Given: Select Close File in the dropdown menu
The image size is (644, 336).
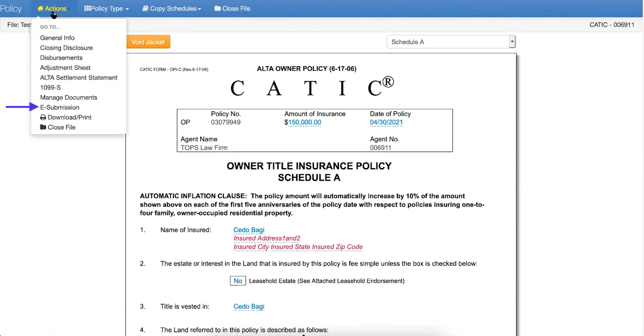Looking at the screenshot, I should click(58, 127).
